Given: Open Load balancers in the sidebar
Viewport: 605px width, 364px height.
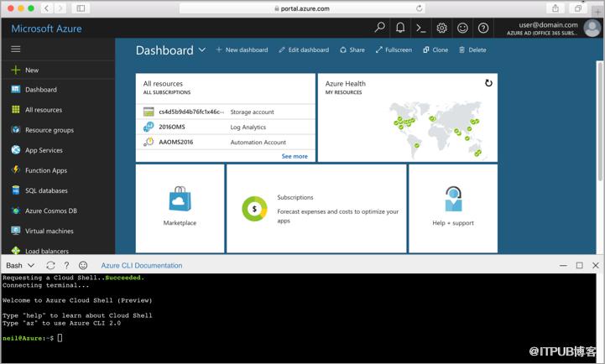Looking at the screenshot, I should tap(58, 249).
